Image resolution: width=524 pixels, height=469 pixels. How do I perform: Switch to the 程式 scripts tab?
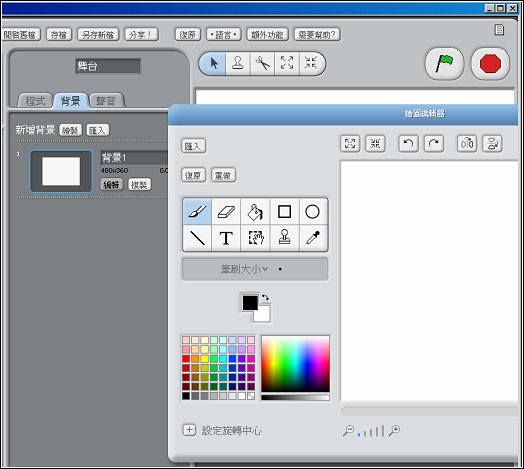click(35, 101)
